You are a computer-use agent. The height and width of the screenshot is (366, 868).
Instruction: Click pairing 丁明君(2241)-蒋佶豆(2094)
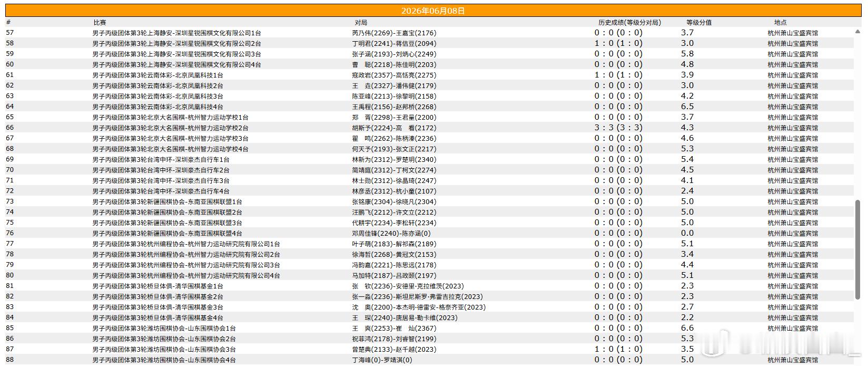pyautogui.click(x=394, y=43)
